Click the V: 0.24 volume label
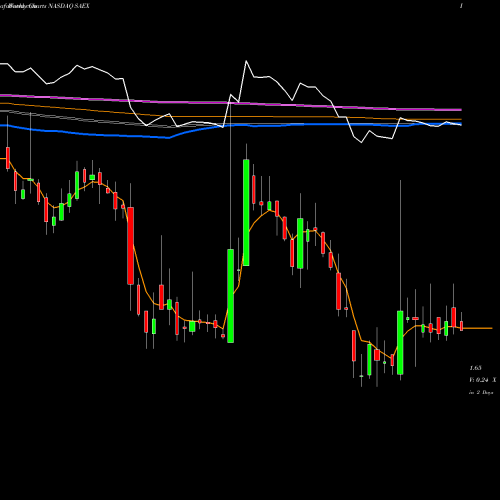The width and height of the screenshot is (500, 500). 478,380
